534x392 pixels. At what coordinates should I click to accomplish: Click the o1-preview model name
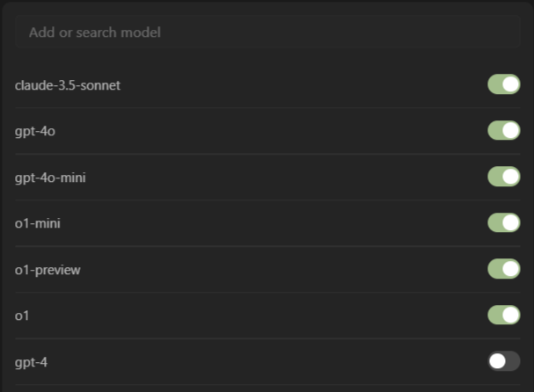48,270
